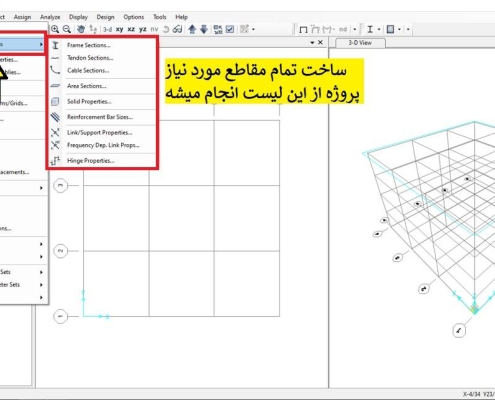Choose Frequency Dep. Link Props... entry
This screenshot has height=400, width=495.
coord(102,145)
